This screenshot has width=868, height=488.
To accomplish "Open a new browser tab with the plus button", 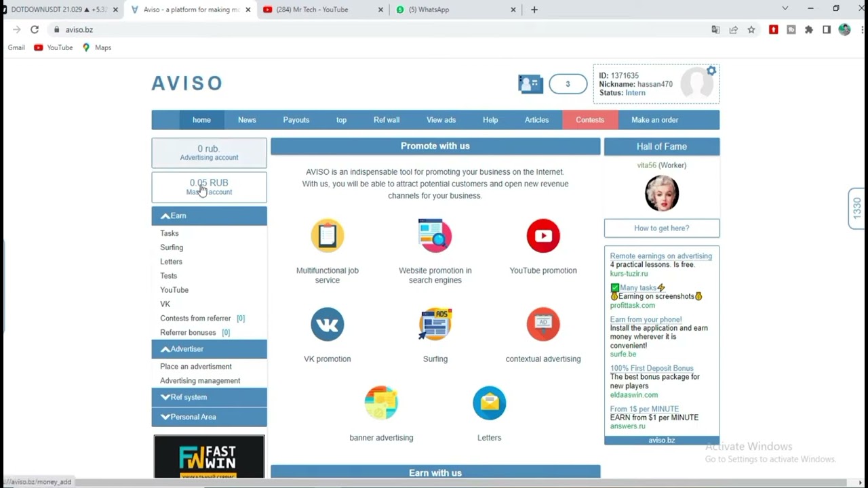I will coord(534,9).
